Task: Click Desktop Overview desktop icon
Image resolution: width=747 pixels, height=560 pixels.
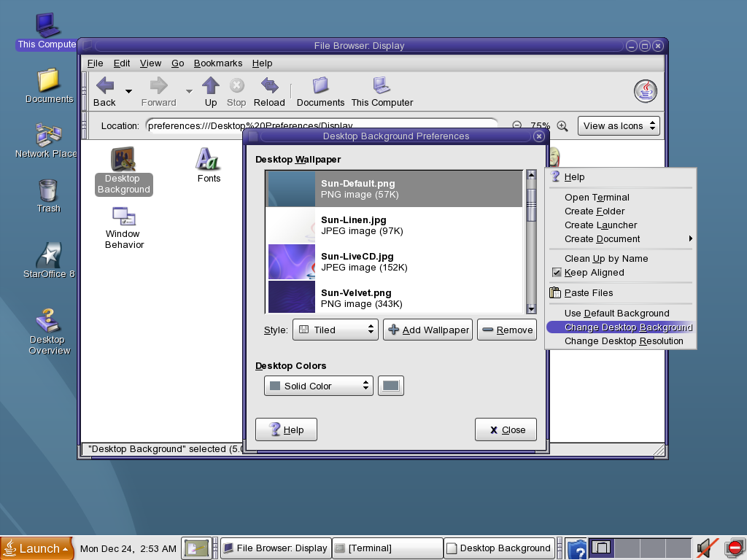Action: point(49,332)
